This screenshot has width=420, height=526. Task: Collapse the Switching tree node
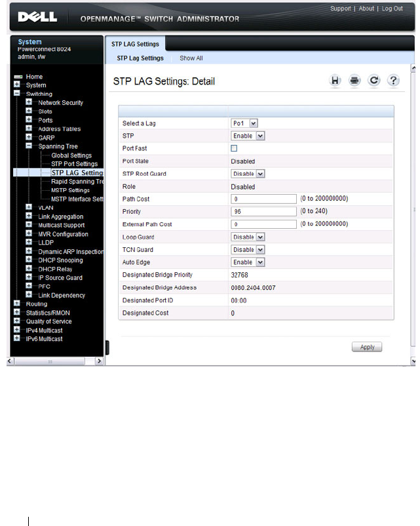[x=17, y=93]
